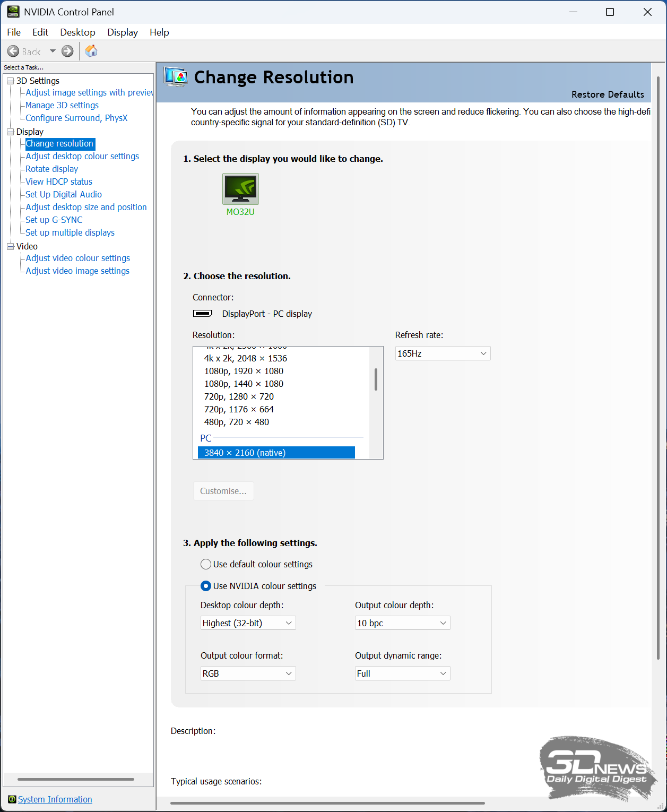667x812 pixels.
Task: Open the Back history dropdown arrow
Action: click(x=53, y=51)
